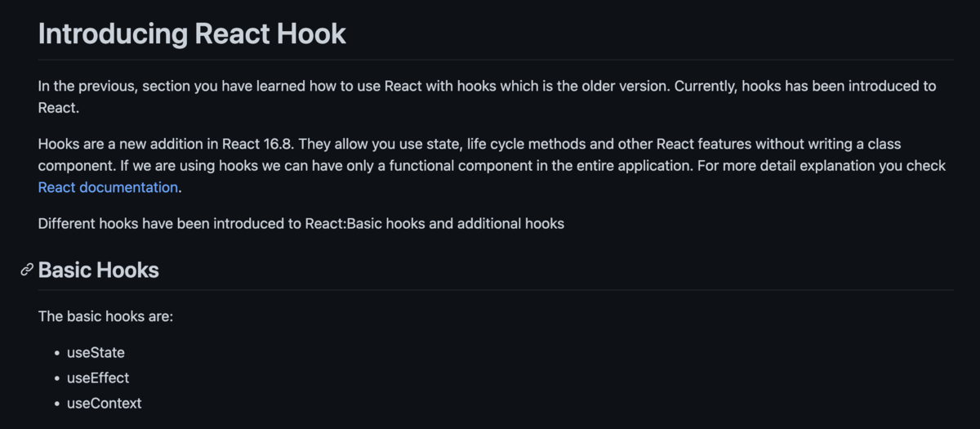Click the Introducing React Hook heading
Image resolution: width=980 pixels, height=429 pixels.
pos(192,34)
